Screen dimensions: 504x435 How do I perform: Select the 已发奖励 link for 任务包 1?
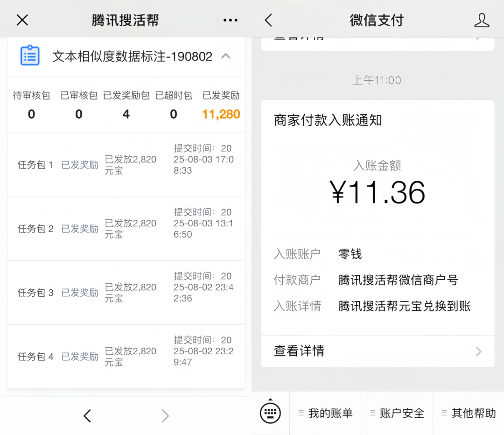click(79, 165)
